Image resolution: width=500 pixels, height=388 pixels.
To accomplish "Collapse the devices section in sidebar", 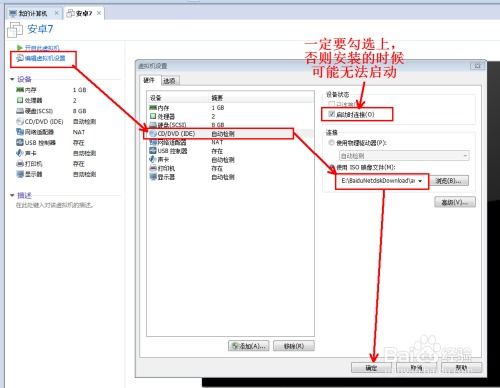I will 12,79.
